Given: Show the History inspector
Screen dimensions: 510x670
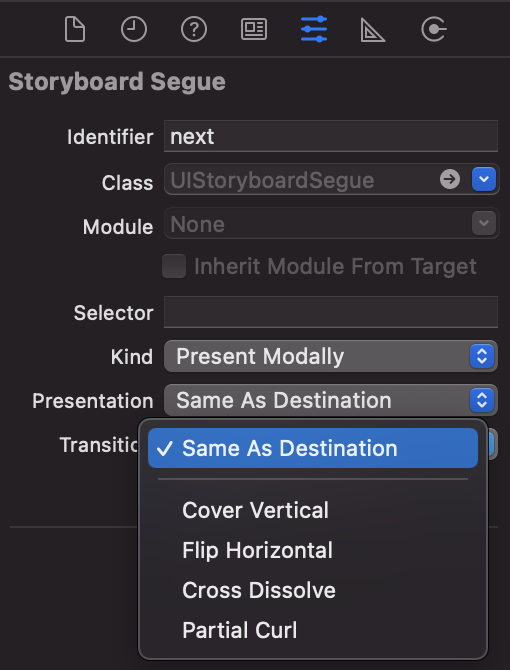Looking at the screenshot, I should (134, 29).
